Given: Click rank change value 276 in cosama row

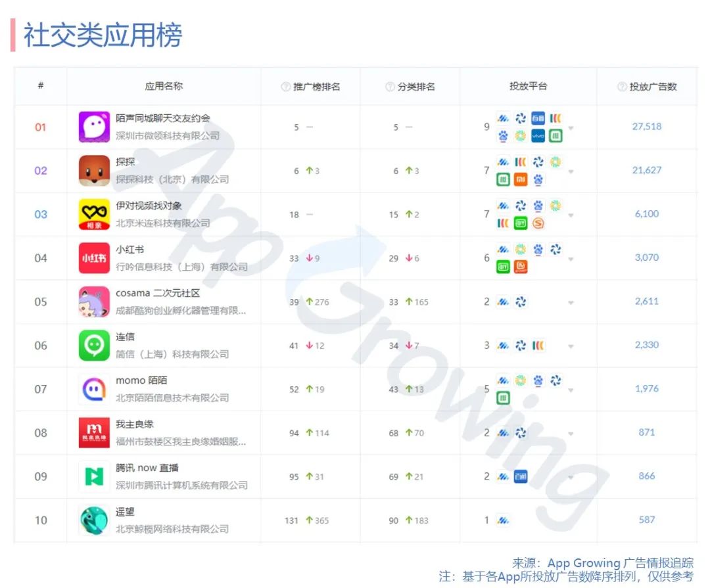Looking at the screenshot, I should [x=322, y=302].
